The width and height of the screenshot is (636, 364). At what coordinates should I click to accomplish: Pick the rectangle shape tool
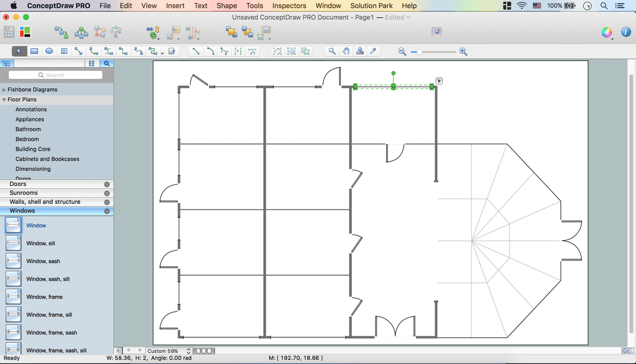coord(34,51)
